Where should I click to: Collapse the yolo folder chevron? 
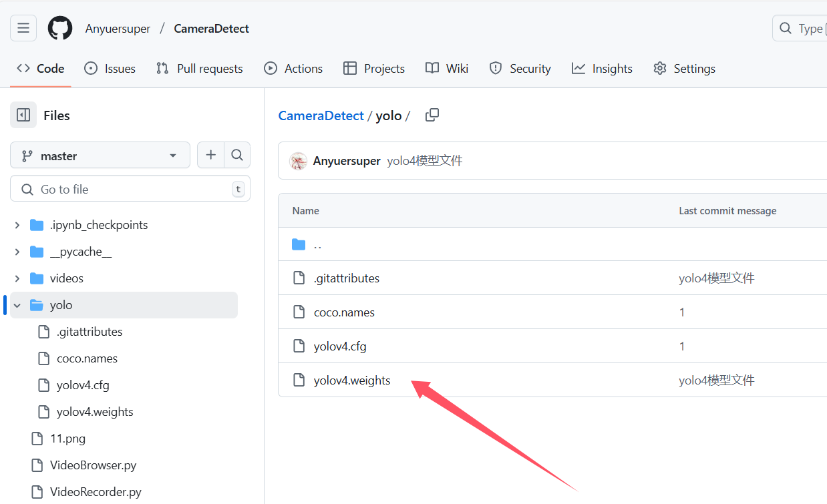pyautogui.click(x=17, y=305)
